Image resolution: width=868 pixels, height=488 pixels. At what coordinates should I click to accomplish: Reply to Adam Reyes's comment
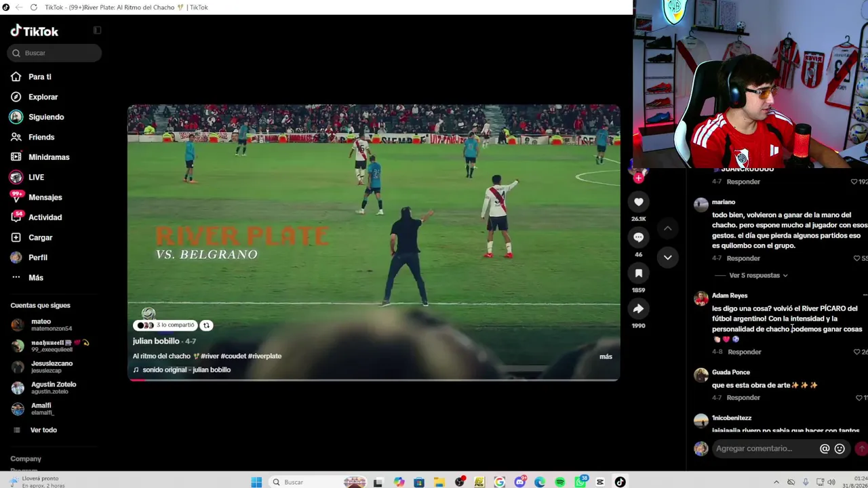tap(745, 352)
